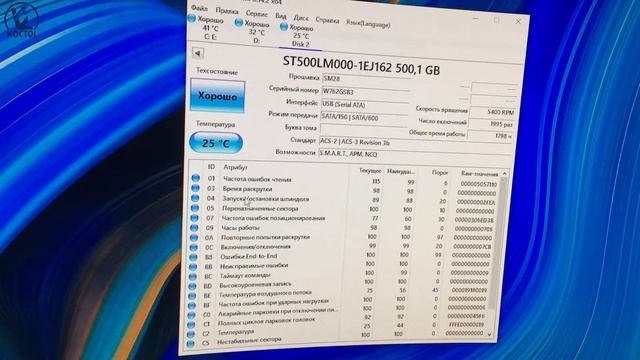Click the status icon for attribute 04

pyautogui.click(x=195, y=198)
